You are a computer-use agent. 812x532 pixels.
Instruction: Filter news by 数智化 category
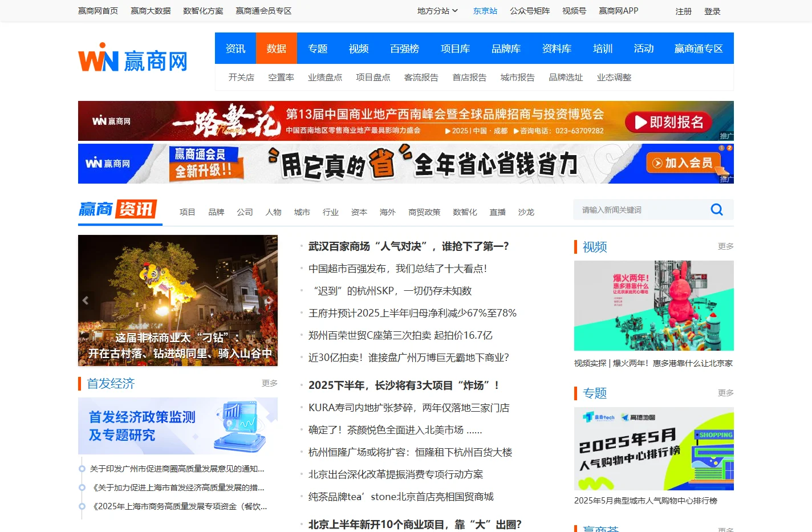pos(465,212)
